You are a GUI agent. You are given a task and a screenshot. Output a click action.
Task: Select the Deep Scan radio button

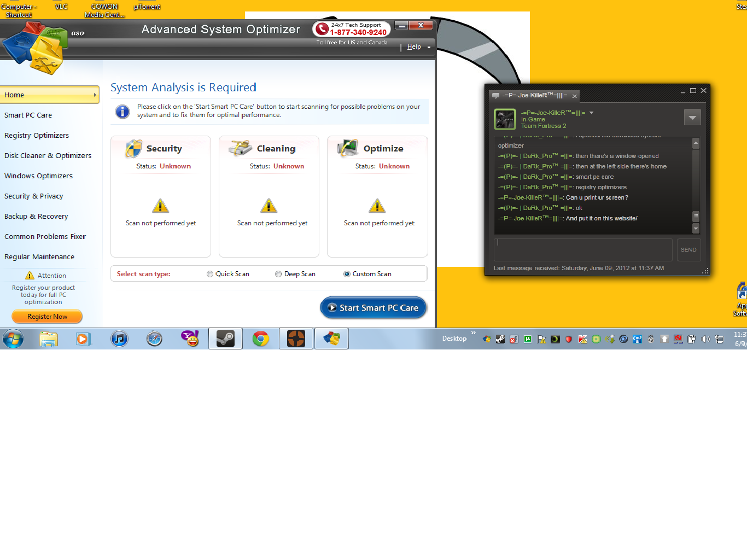(278, 274)
